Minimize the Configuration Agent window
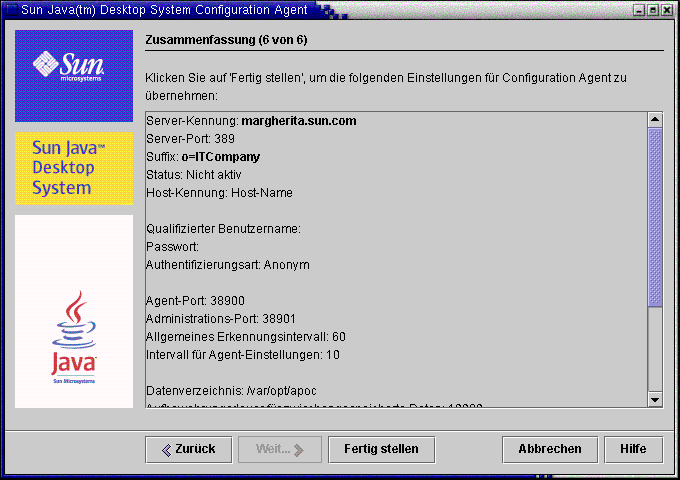680x480 pixels. [639, 10]
